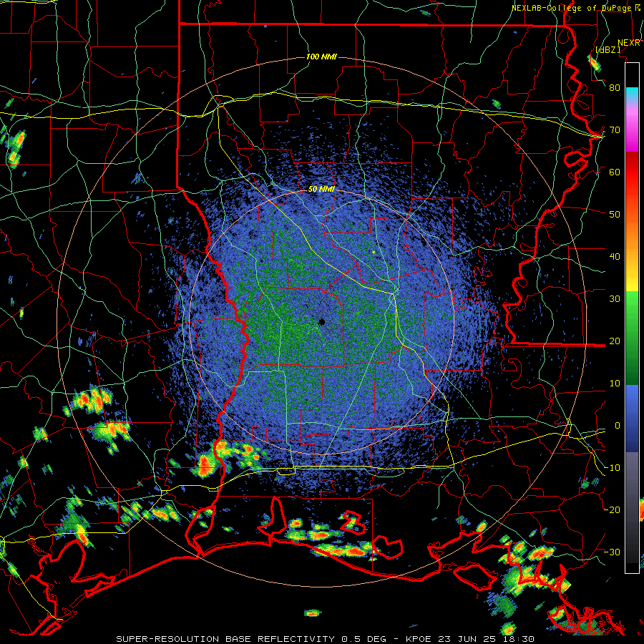Click the Super-Resolution Base Reflectivity caption
The height and width of the screenshot is (644, 644).
[324, 639]
